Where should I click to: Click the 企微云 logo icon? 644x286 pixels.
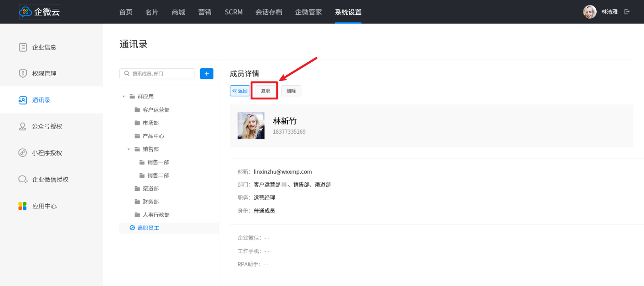26,12
